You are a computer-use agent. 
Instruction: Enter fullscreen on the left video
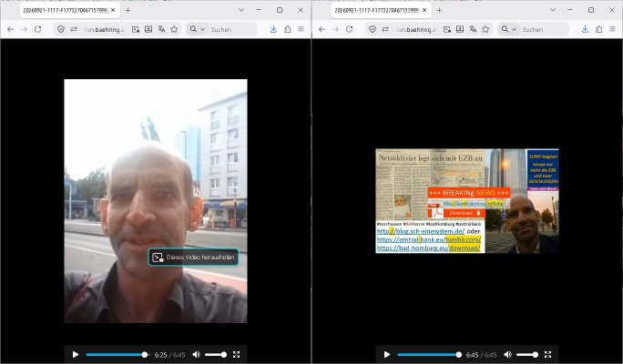[237, 355]
